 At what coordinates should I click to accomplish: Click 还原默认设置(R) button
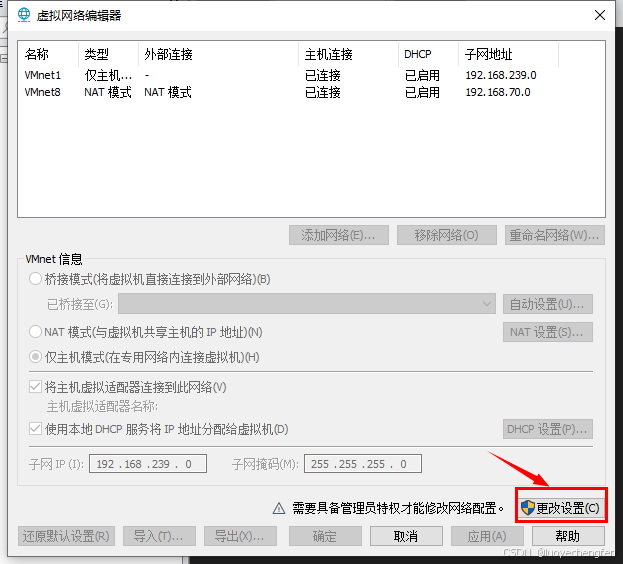click(66, 536)
